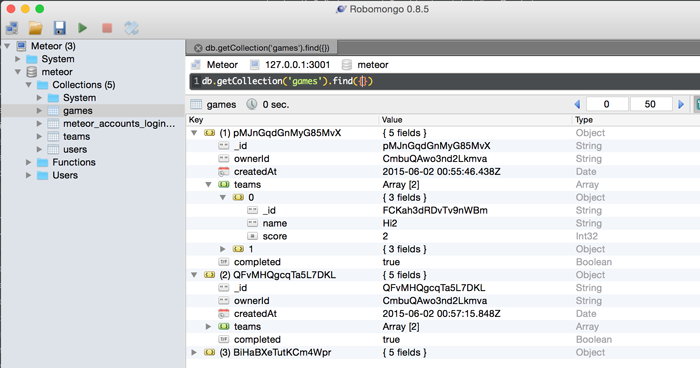Expand the Users folder
700x368 pixels.
point(28,176)
